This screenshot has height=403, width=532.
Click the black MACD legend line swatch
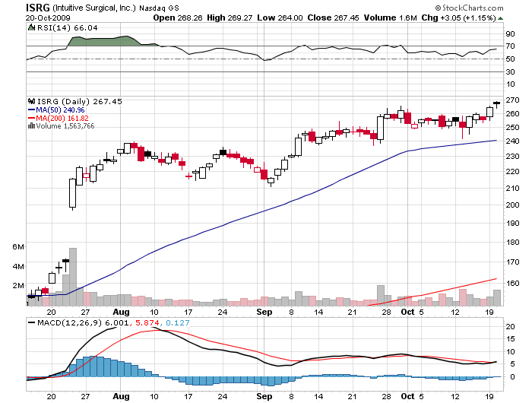coord(32,322)
